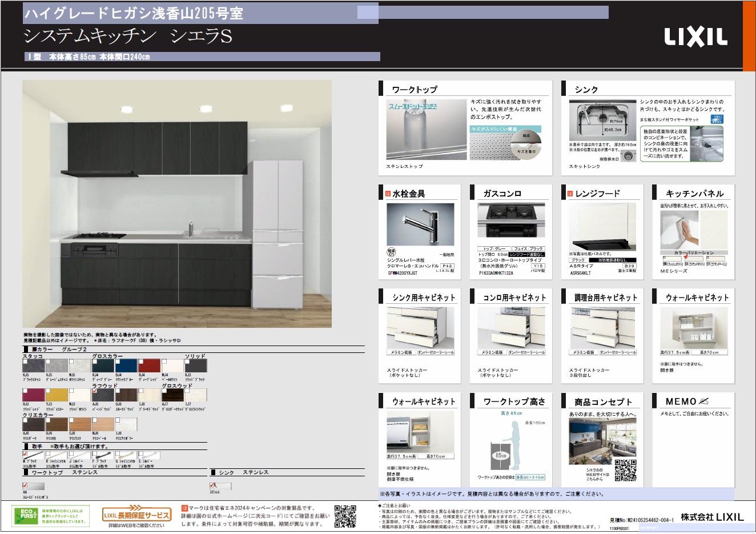Click the レンジフード hood photo
The height and width of the screenshot is (534, 756).
tap(602, 226)
